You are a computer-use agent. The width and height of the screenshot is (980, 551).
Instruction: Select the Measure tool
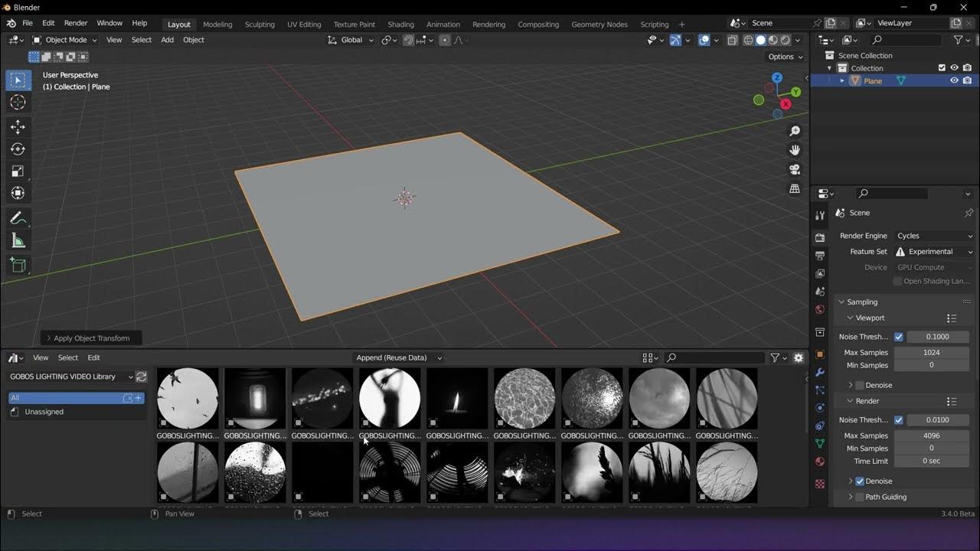(18, 241)
